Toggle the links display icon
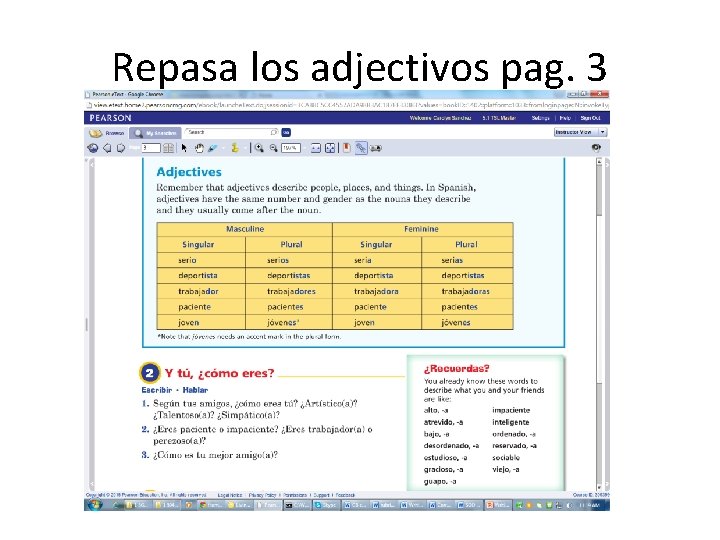Image resolution: width=720 pixels, height=540 pixels. (361, 148)
